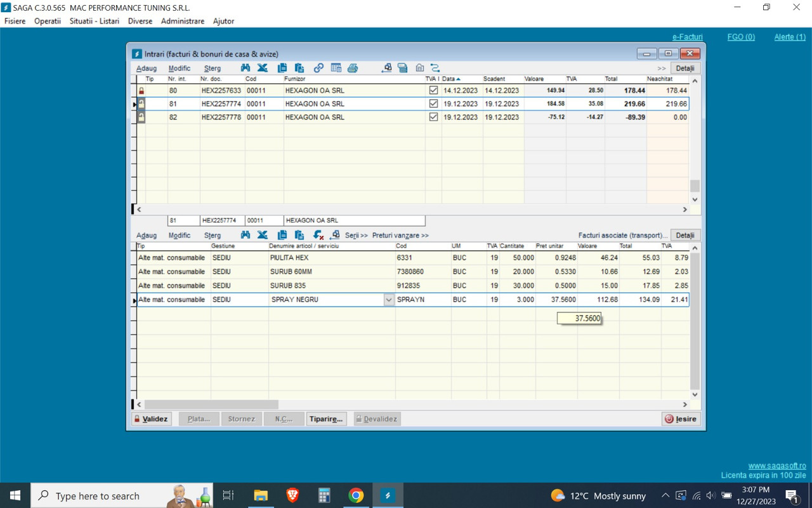812x508 pixels.
Task: Click upper Adaug to add invoice
Action: pyautogui.click(x=147, y=69)
